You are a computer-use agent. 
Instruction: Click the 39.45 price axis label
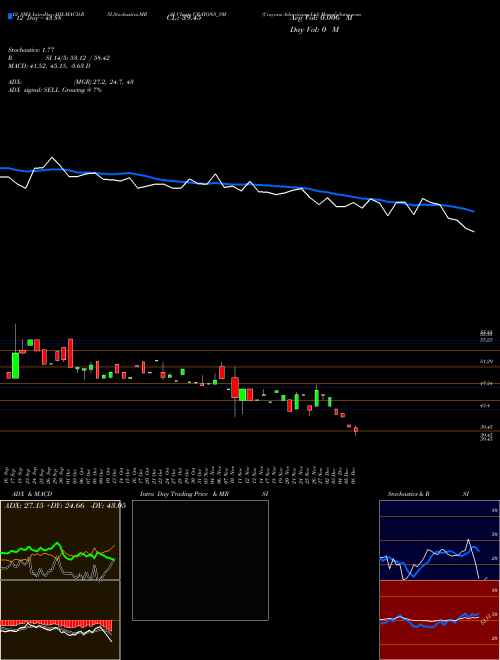[487, 427]
